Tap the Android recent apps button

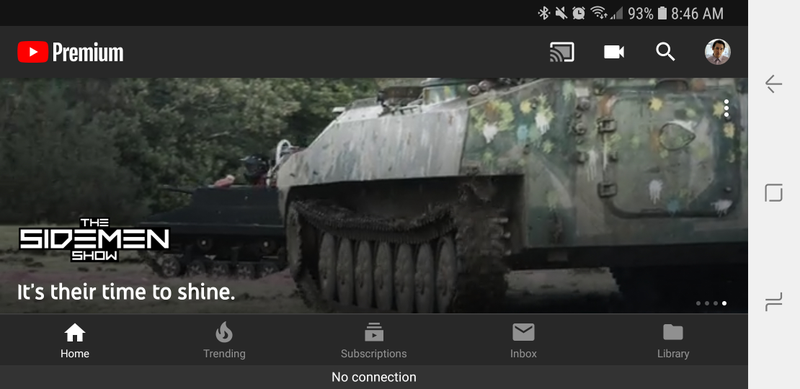pos(773,303)
